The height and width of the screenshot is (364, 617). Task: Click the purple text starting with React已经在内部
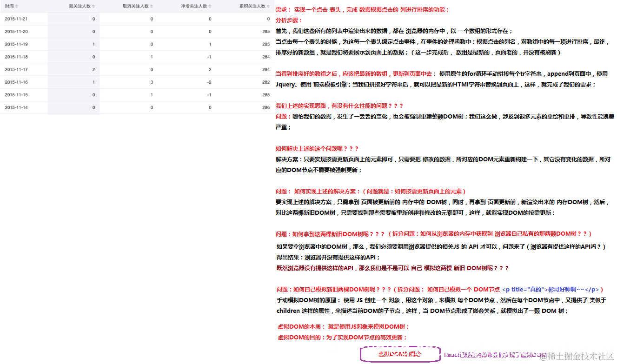point(495,355)
